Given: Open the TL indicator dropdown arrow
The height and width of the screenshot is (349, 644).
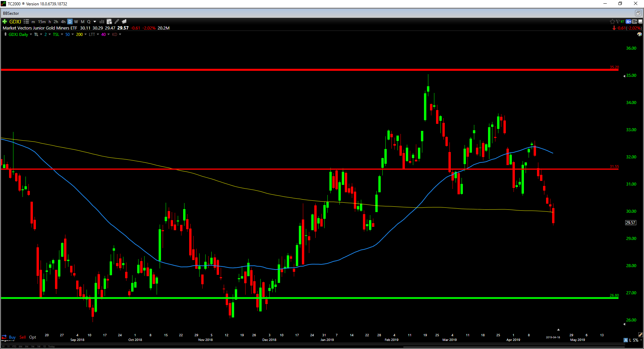Looking at the screenshot, I should coord(41,34).
